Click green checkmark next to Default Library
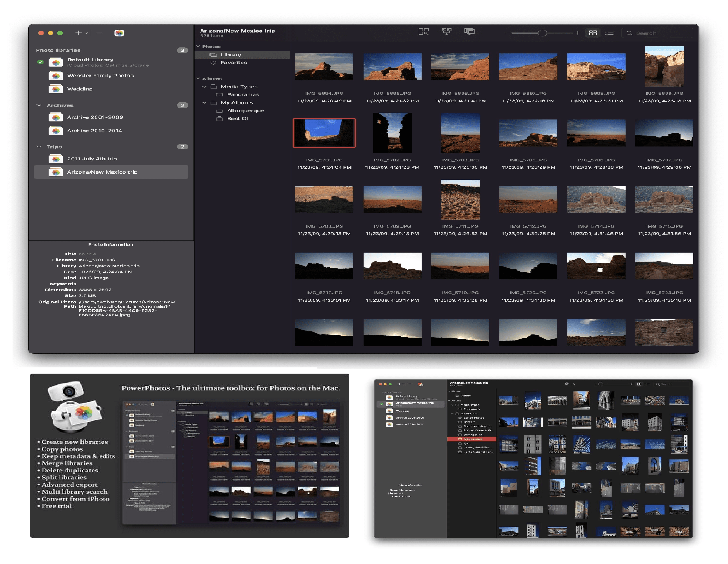Image resolution: width=728 pixels, height=564 pixels. (40, 62)
